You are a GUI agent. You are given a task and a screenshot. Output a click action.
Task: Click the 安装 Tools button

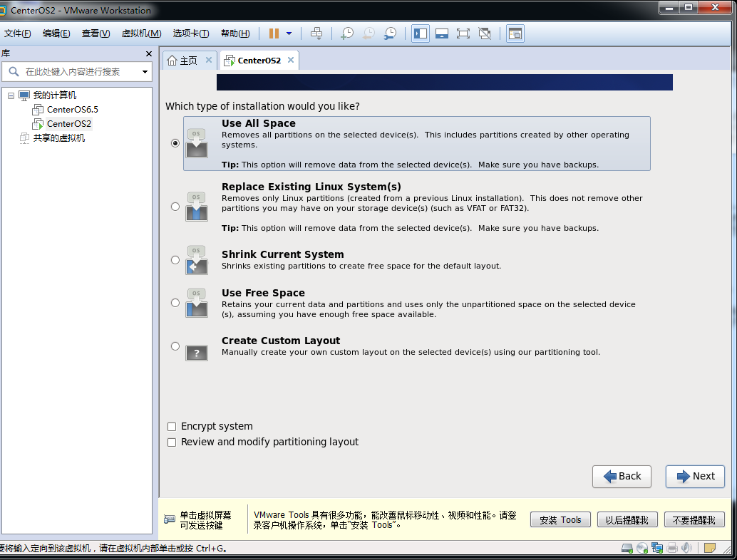tap(560, 519)
